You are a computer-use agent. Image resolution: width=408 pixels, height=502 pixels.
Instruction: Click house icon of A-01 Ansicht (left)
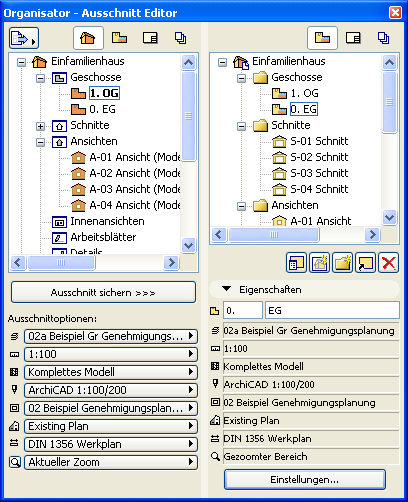coord(78,157)
